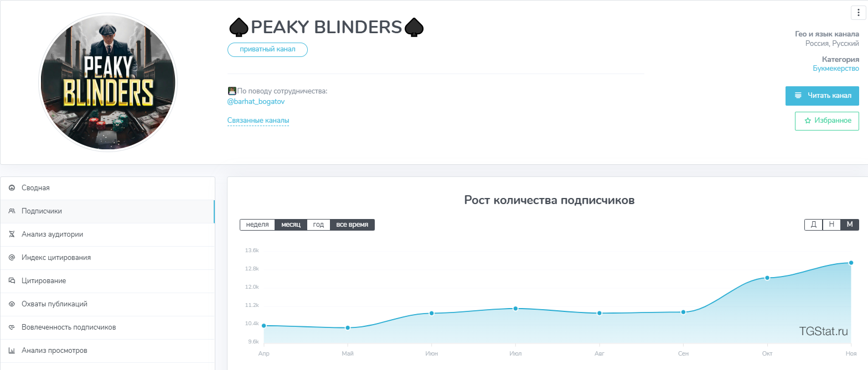868x370 pixels.
Task: Add channel to Избранное favorites
Action: point(826,121)
